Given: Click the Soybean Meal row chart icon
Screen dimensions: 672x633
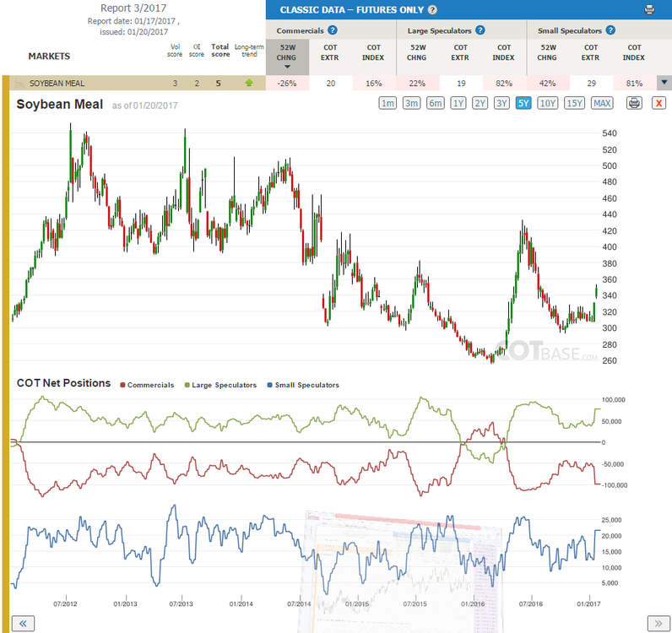Looking at the screenshot, I should (19, 84).
